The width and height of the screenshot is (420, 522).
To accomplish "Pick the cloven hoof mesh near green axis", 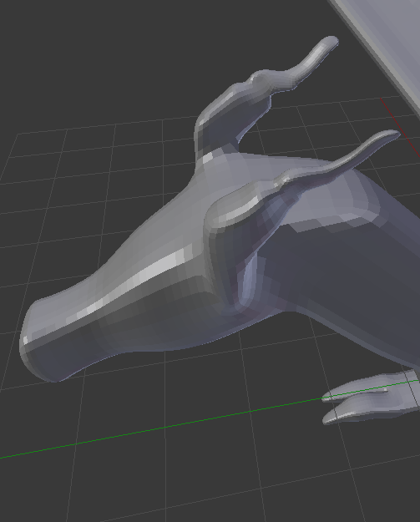I will 369,398.
